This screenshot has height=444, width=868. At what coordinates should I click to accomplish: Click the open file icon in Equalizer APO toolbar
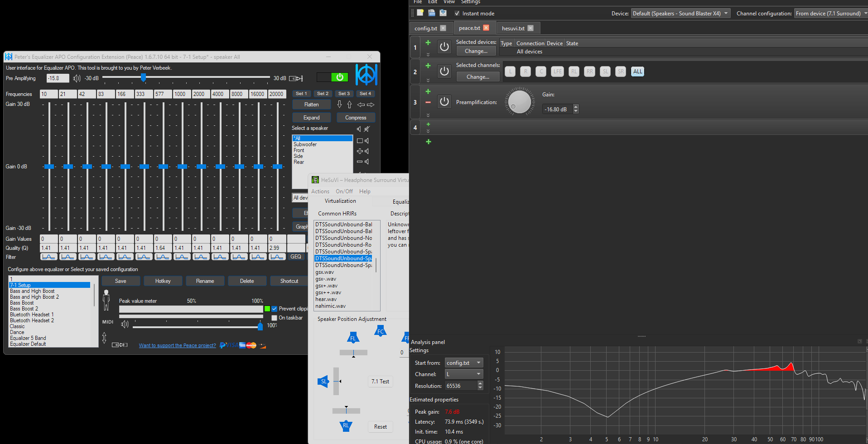point(432,13)
